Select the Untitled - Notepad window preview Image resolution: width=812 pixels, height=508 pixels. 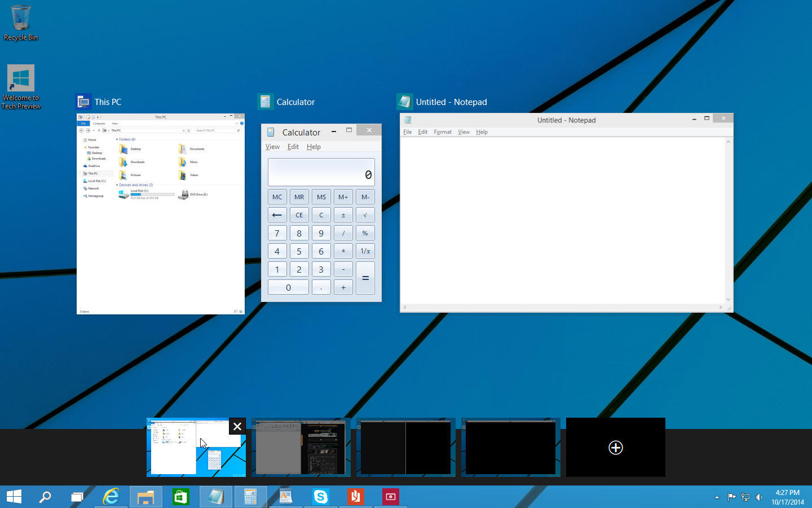point(566,212)
